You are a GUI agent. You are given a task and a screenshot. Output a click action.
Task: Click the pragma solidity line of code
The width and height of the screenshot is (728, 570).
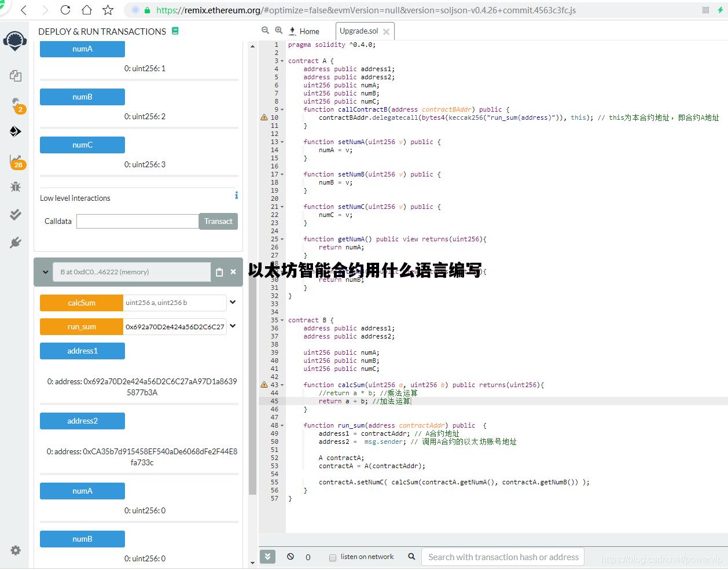(x=332, y=45)
